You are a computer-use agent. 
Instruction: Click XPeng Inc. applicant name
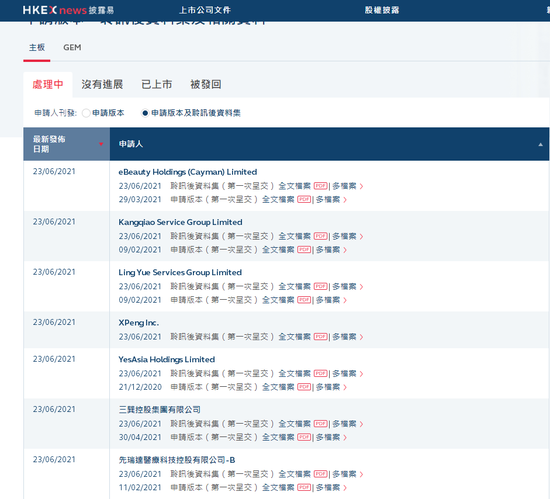click(139, 323)
